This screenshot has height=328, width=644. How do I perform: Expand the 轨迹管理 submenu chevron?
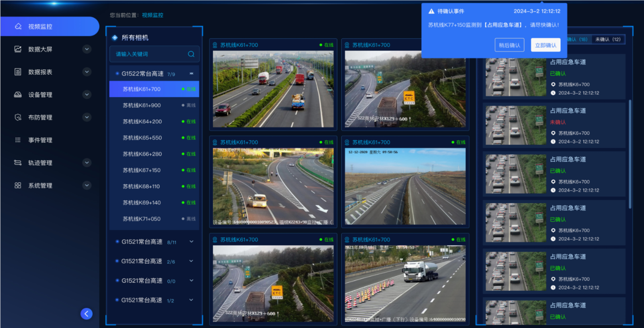(87, 163)
